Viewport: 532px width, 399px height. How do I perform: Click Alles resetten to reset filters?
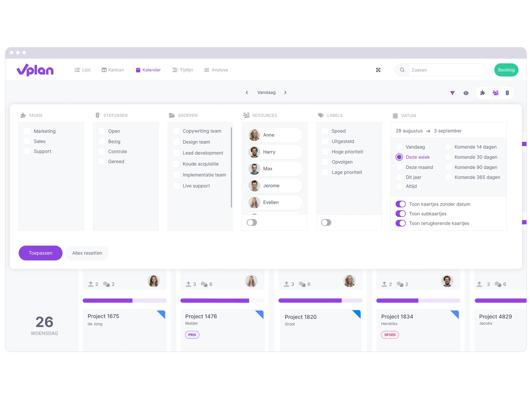[x=87, y=253]
